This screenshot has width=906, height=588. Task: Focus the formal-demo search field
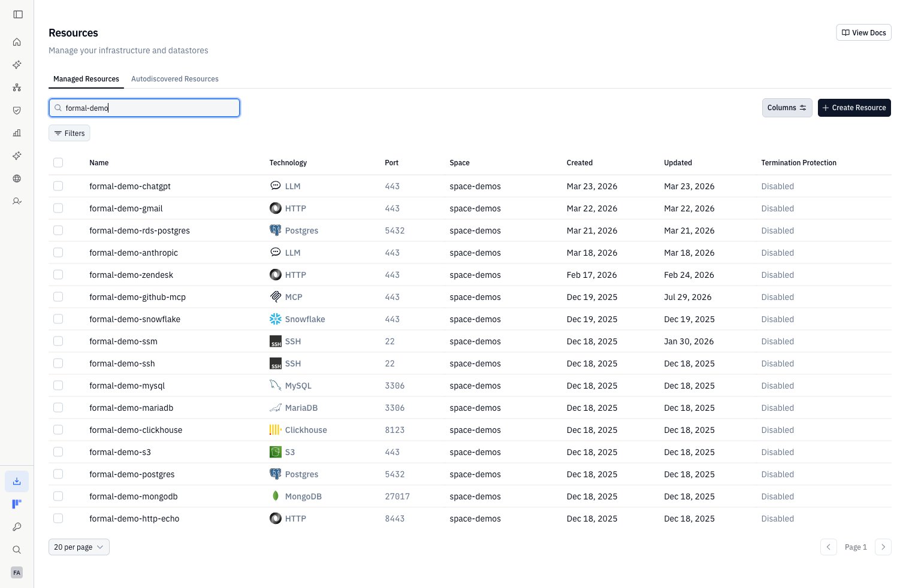point(144,108)
